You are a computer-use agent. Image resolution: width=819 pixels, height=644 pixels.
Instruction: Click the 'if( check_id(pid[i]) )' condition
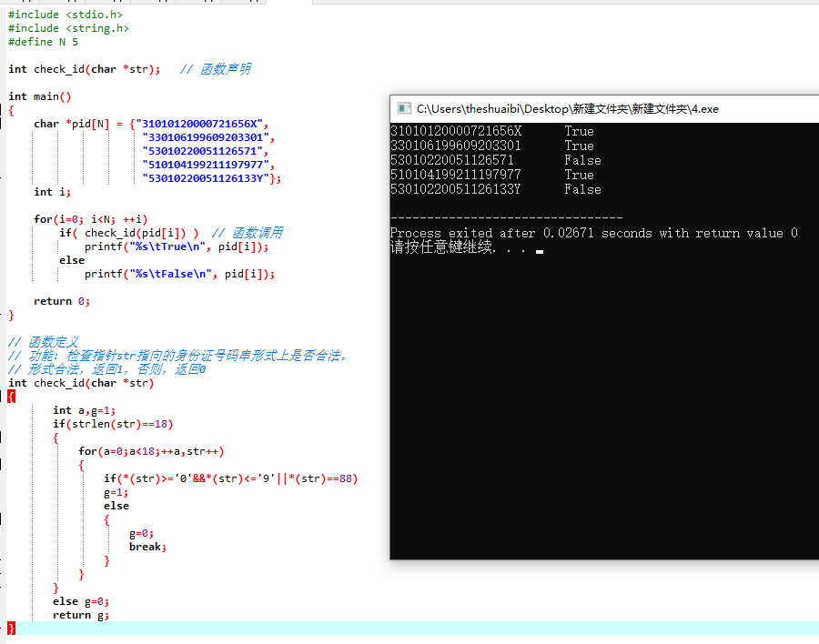(x=128, y=233)
